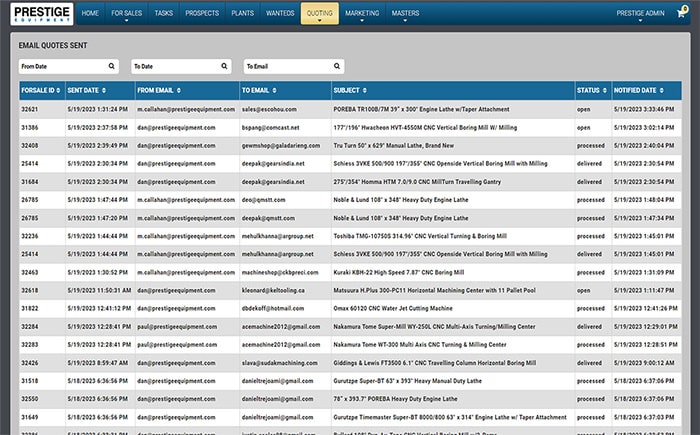Select Forsale ID 31386
The image size is (700, 435).
click(29, 128)
